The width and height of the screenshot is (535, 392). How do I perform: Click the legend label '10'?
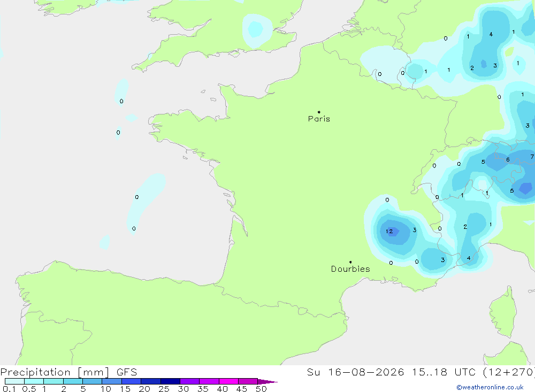[105, 389]
